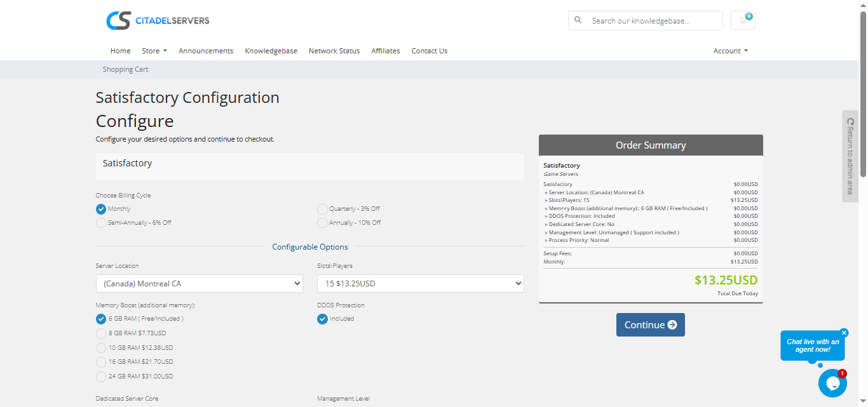The width and height of the screenshot is (868, 407).
Task: Open the shopping cart icon
Action: coord(743,20)
